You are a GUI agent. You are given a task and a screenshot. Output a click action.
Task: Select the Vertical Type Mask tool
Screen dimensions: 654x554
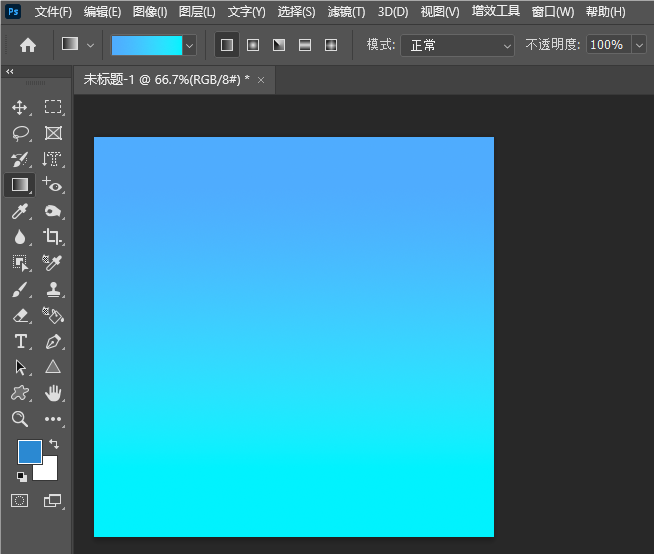point(53,159)
